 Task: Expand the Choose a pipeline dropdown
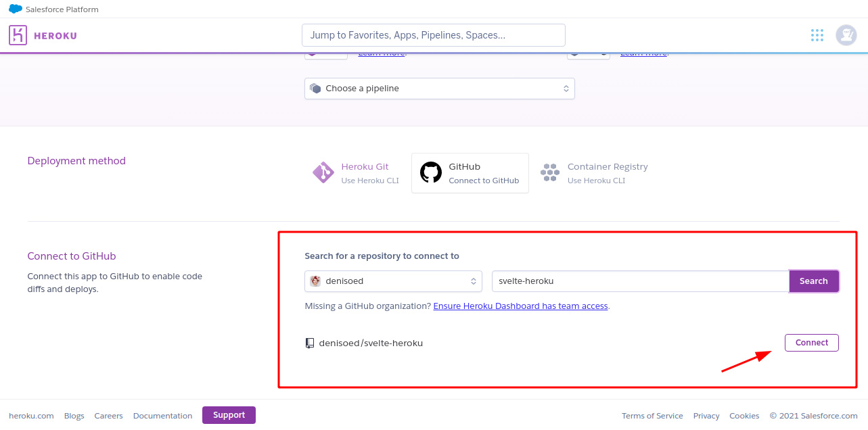point(440,89)
